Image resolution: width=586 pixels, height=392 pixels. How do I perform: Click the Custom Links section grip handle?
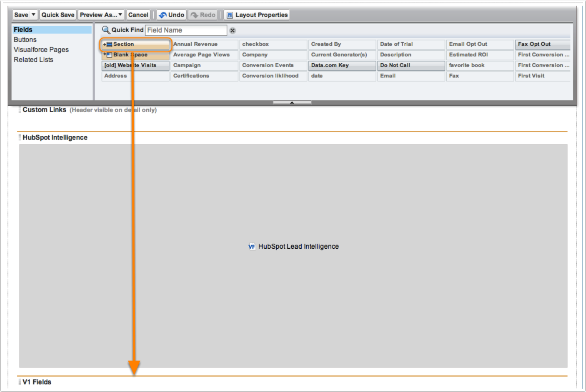[20, 110]
